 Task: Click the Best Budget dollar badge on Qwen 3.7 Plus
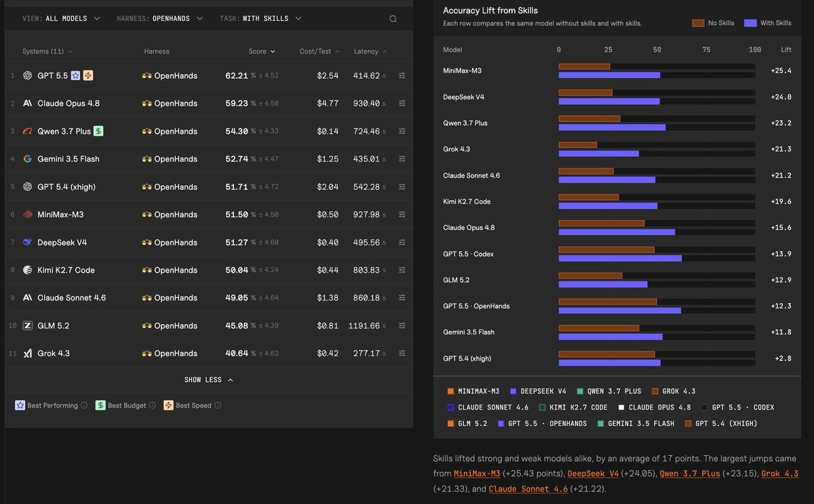pyautogui.click(x=98, y=131)
